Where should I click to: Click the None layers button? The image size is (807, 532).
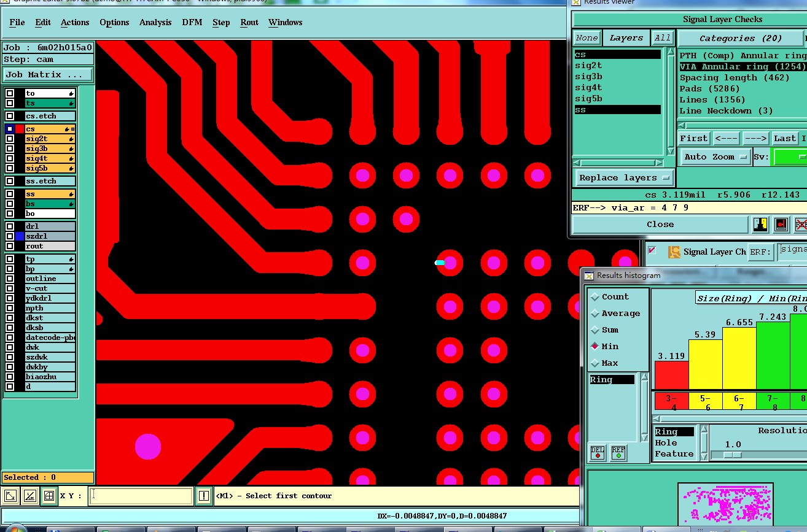587,38
